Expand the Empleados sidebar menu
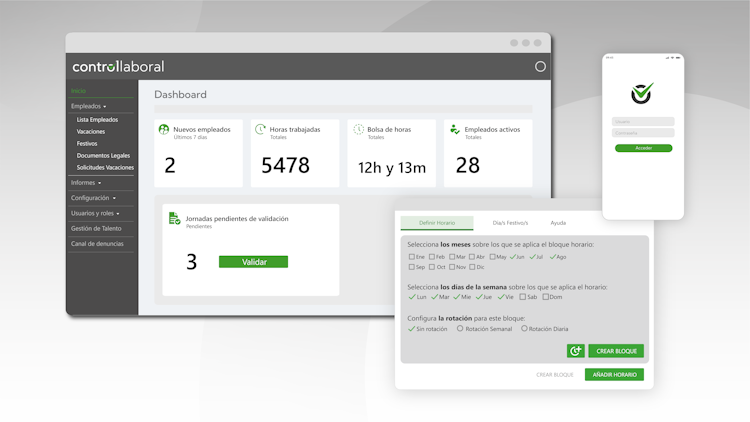Viewport: 750px width, 422px height. click(x=88, y=106)
